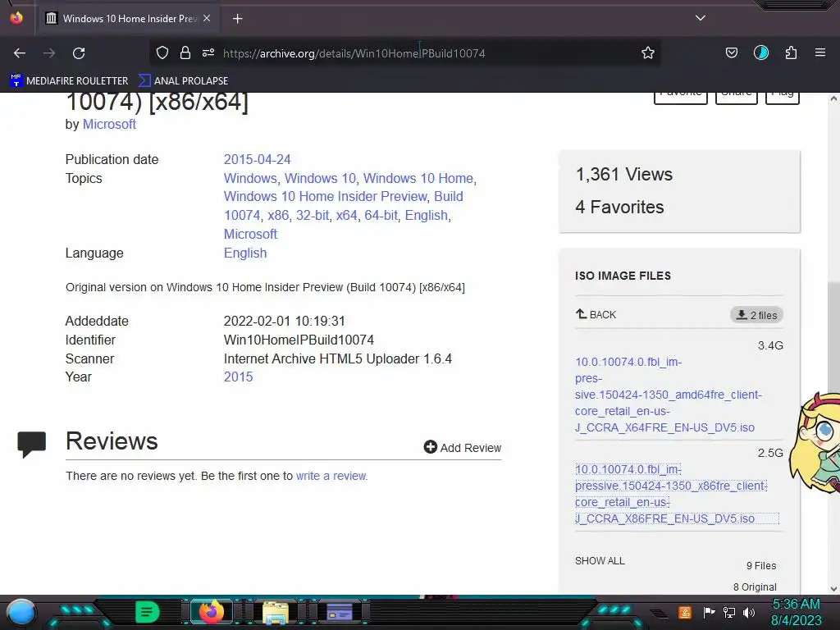Expand the list all tabs chevron

pos(701,18)
